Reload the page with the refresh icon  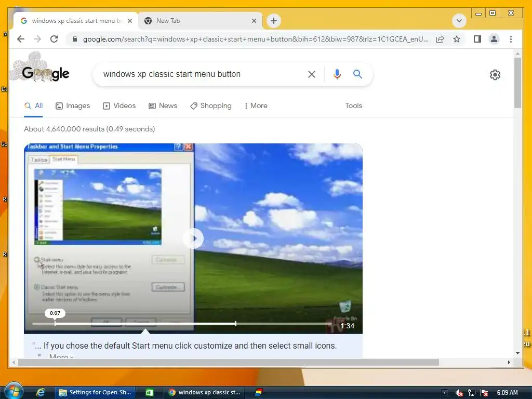(x=54, y=39)
